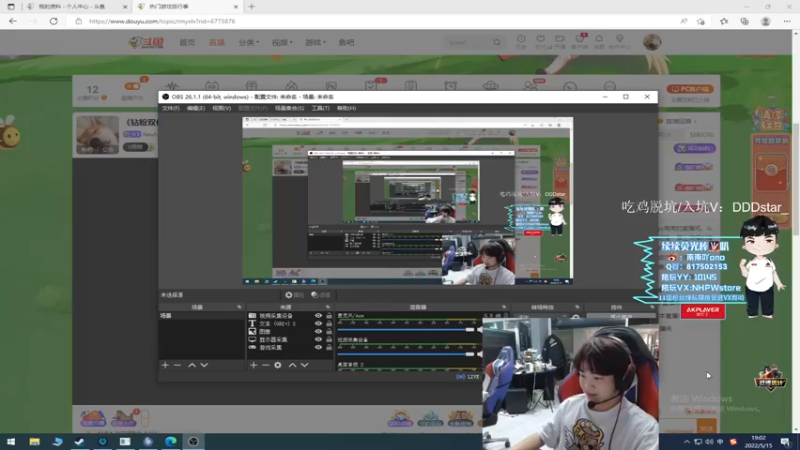Open OBS 场景集合(S) menu

click(289, 108)
